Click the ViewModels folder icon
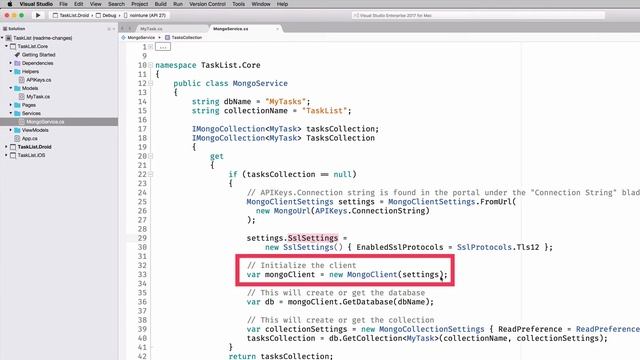Screen dimensions: 640x360 click(17, 130)
